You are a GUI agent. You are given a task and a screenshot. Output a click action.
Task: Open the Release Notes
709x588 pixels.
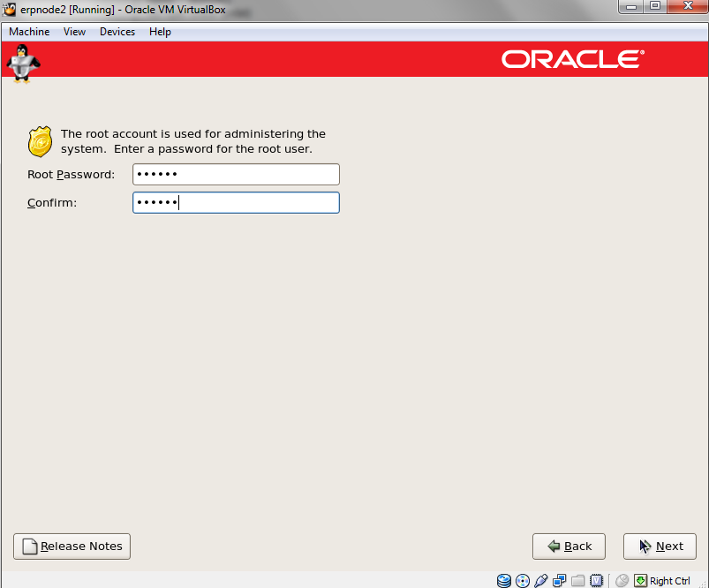(72, 547)
